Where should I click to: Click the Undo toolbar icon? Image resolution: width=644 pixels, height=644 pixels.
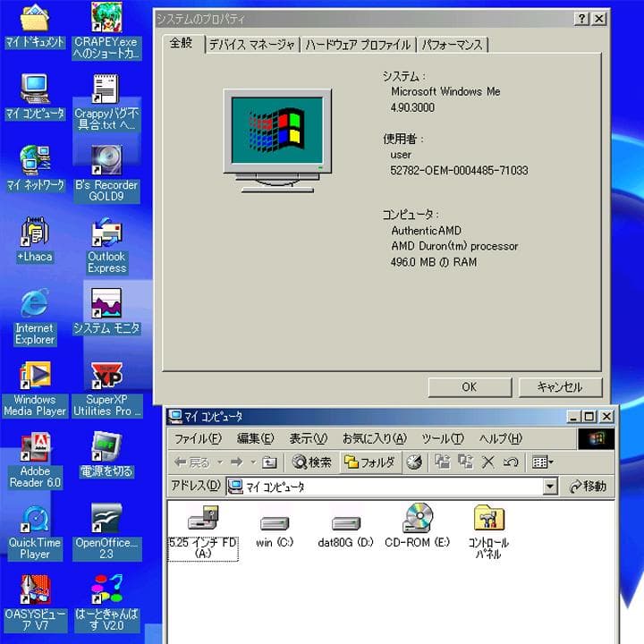(511, 462)
